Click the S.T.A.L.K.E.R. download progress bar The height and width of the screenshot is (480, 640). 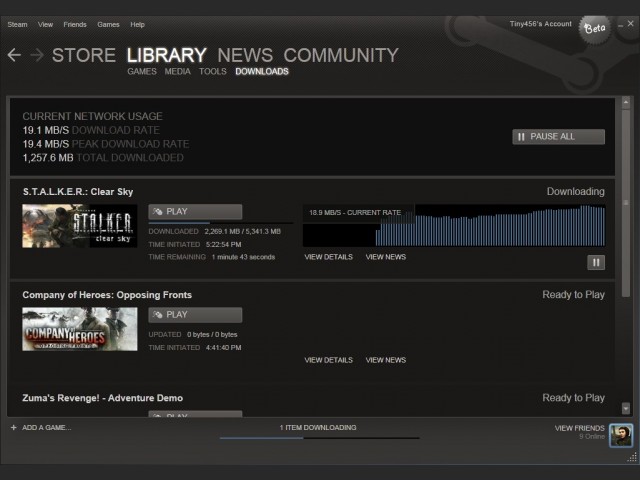click(220, 223)
